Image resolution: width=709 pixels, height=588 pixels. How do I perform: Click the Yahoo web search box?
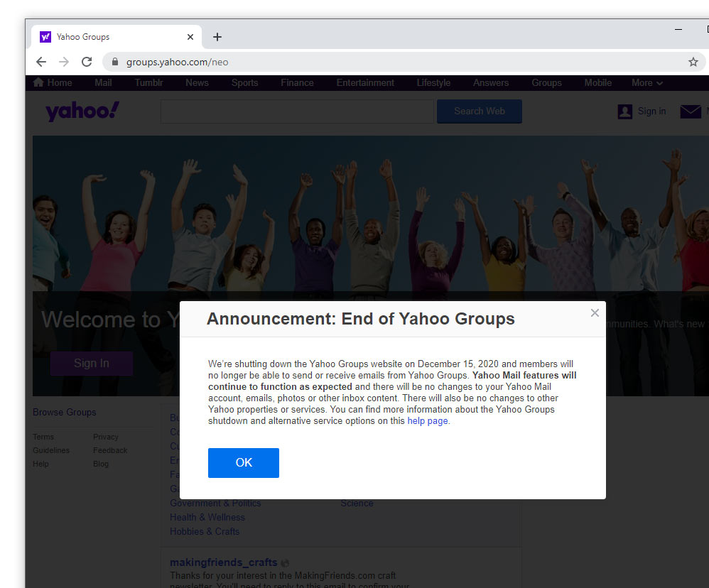[297, 111]
